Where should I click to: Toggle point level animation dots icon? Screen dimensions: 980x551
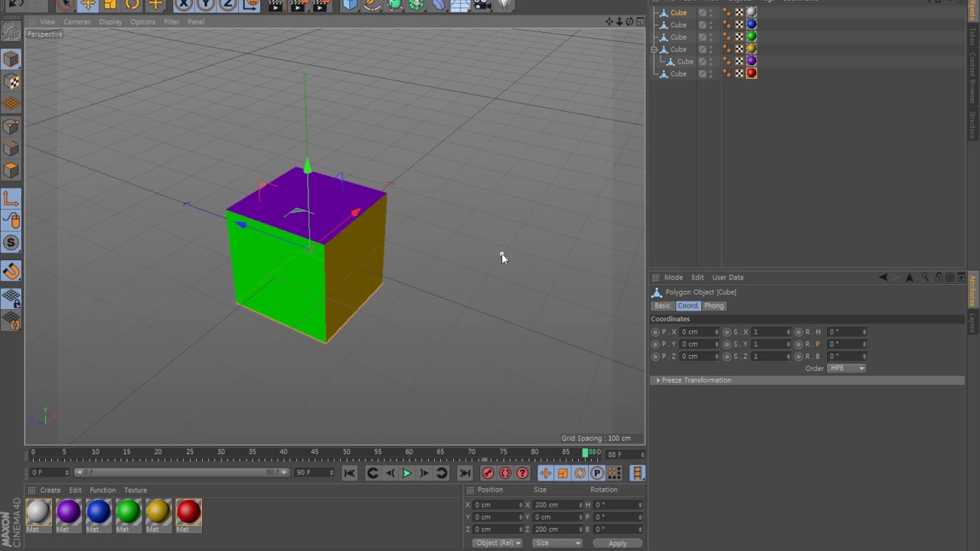[614, 473]
